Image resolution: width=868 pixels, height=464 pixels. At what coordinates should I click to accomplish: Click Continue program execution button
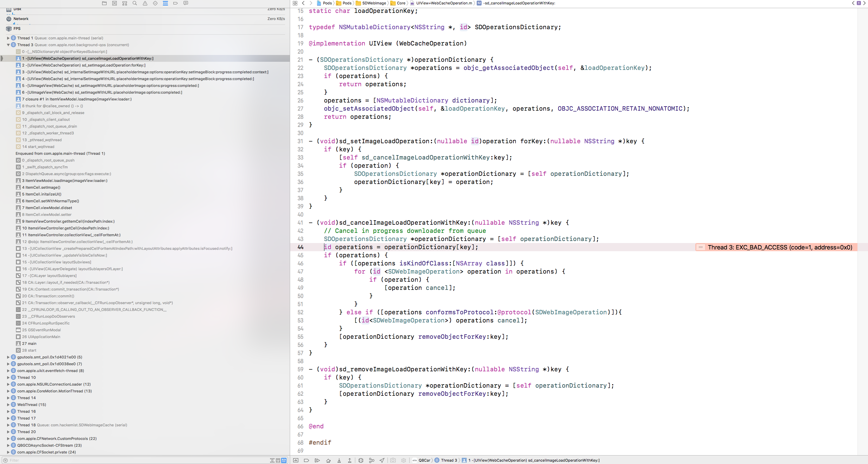[x=317, y=460]
